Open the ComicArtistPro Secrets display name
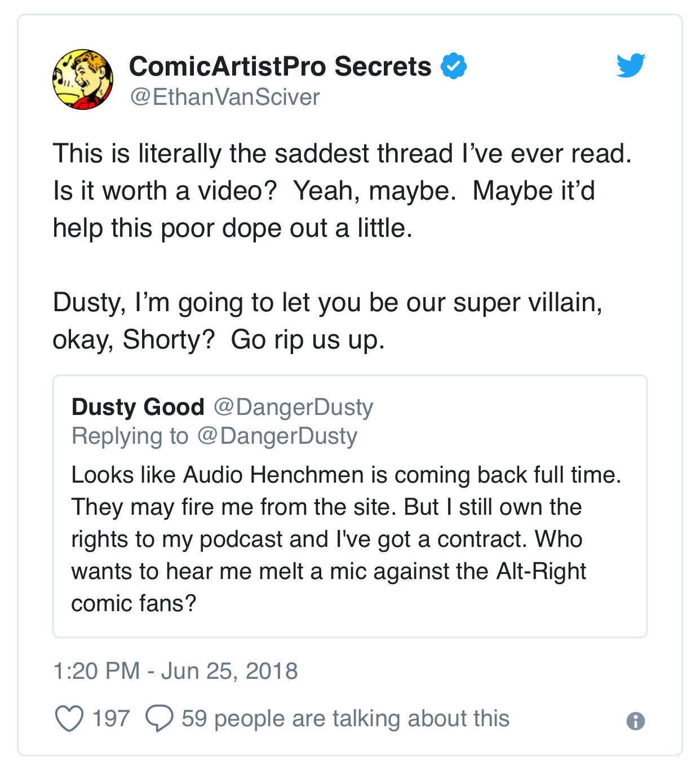This screenshot has height=773, width=700. 280,66
